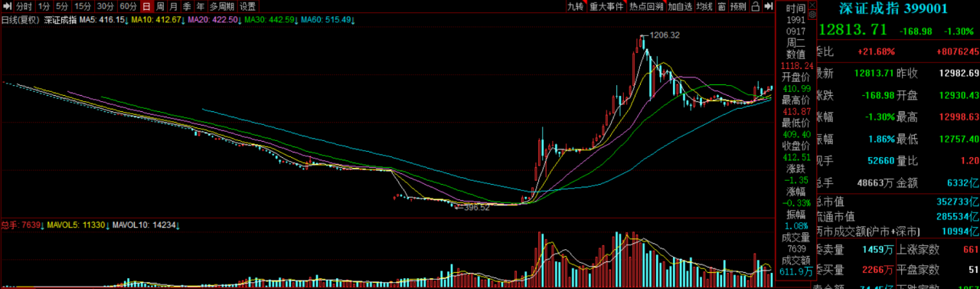980x289 pixels.
Task: Select the 60分 period tab
Action: [x=128, y=6]
